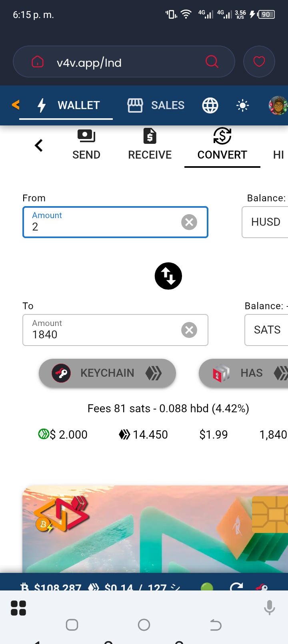Collapse menu with orange arrow

[x=16, y=105]
